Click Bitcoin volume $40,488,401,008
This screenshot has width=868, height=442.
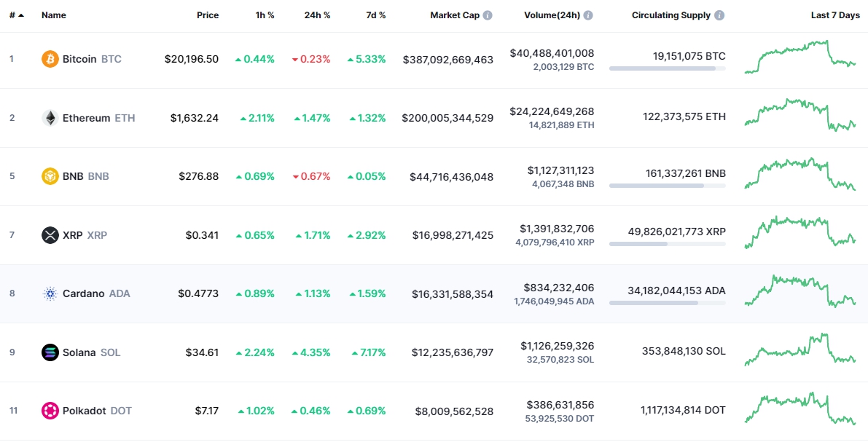(552, 53)
